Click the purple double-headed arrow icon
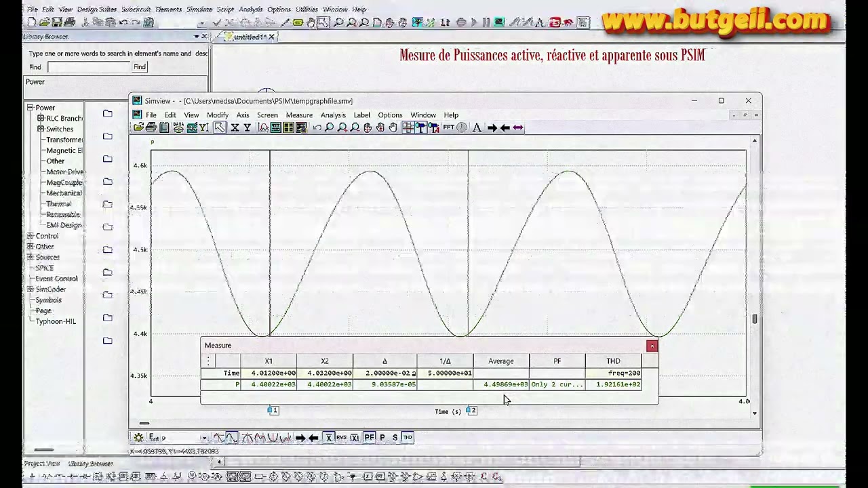The width and height of the screenshot is (868, 488). 518,127
